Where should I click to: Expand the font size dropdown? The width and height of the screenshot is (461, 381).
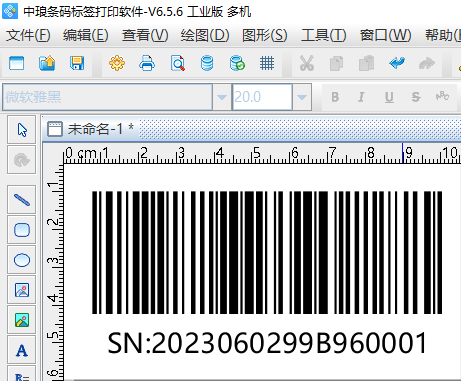coord(302,97)
